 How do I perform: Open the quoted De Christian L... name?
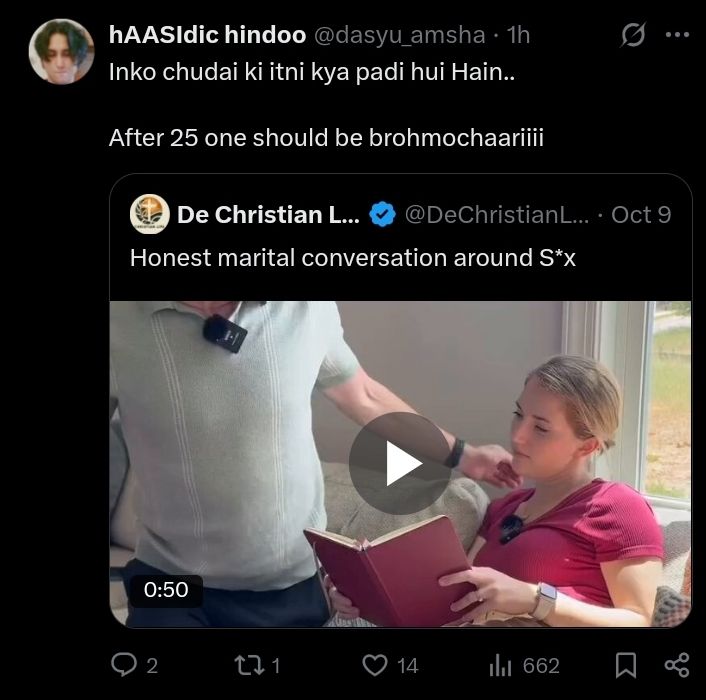pos(267,214)
